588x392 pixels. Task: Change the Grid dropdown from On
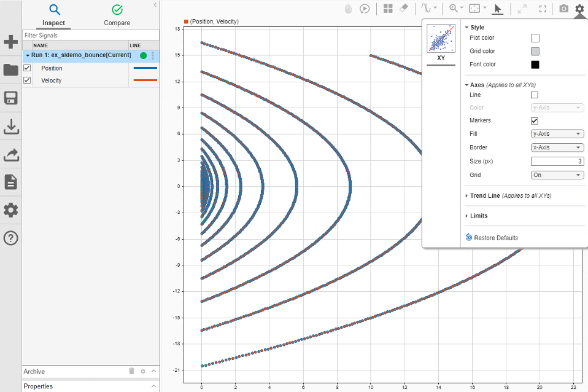tap(557, 175)
